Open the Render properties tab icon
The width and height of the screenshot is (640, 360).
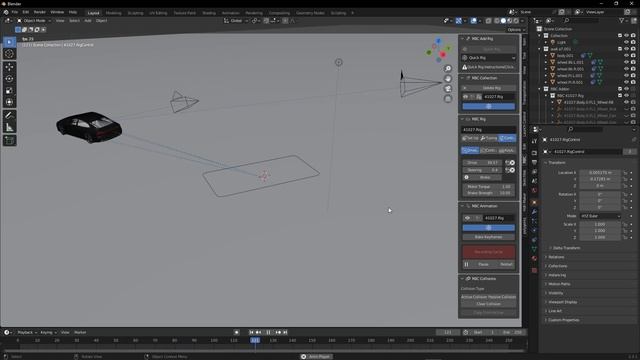[x=534, y=153]
